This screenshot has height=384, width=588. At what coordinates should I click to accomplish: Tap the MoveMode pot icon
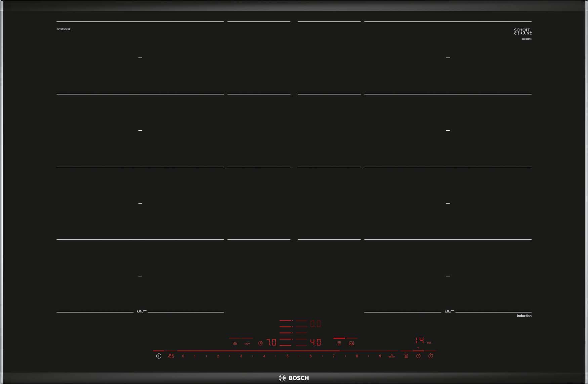click(351, 343)
